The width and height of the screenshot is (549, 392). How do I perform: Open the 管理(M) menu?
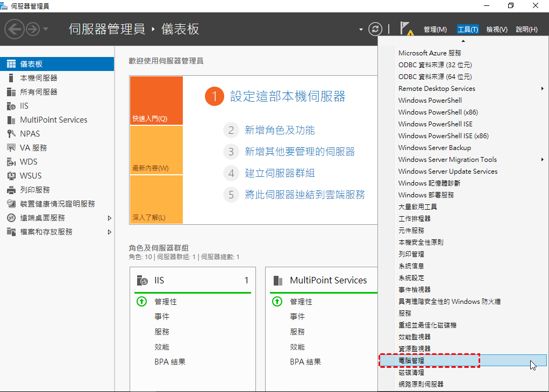(435, 30)
